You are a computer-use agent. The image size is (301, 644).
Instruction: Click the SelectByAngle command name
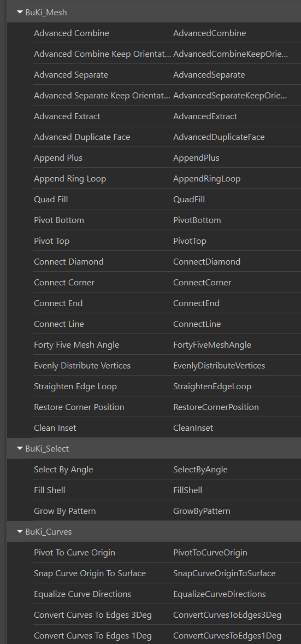point(200,470)
